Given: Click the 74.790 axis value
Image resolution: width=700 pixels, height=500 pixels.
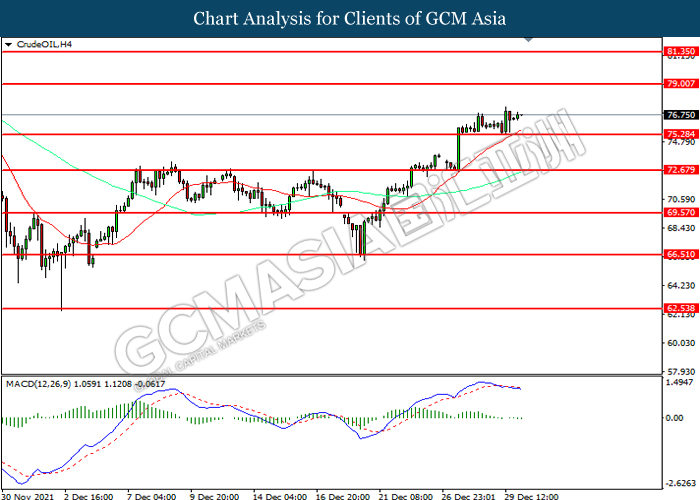Looking at the screenshot, I should (x=681, y=142).
